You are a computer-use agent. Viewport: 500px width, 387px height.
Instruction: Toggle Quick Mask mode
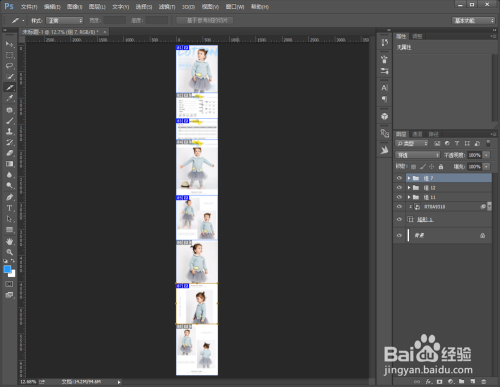tap(9, 284)
